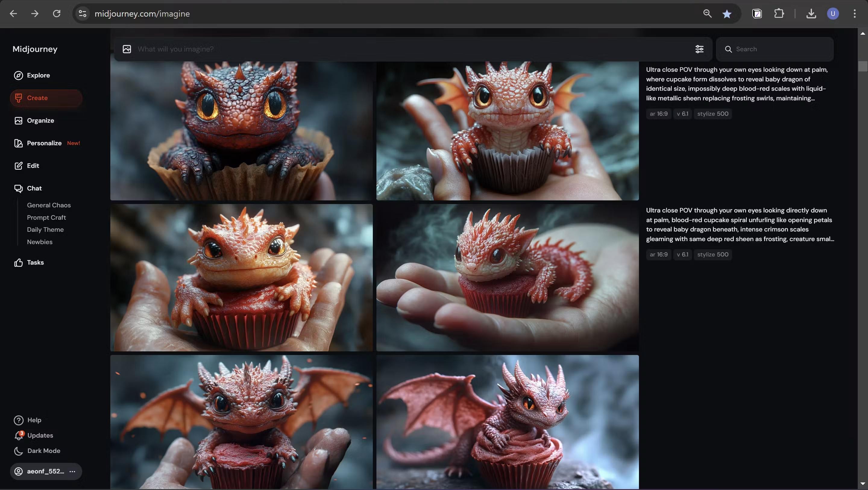Viewport: 868px width, 490px height.
Task: Open the Help question mark icon
Action: pos(18,420)
